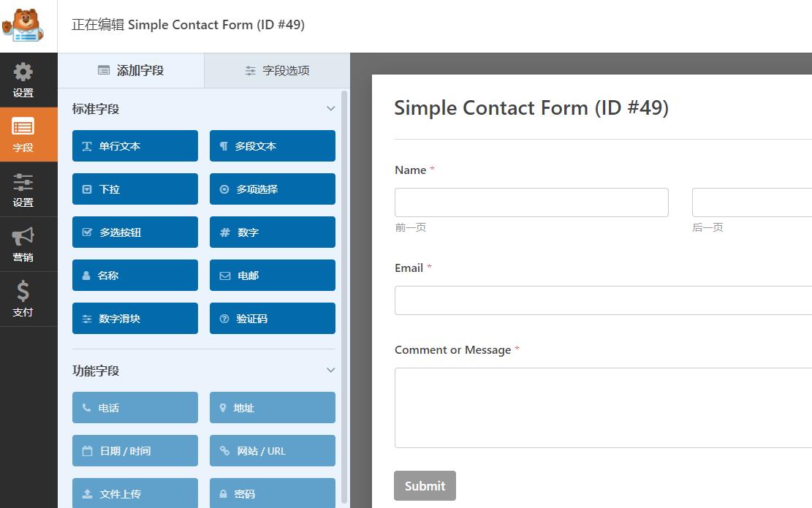Click the 前一页 name input box
The height and width of the screenshot is (508, 812).
(531, 202)
